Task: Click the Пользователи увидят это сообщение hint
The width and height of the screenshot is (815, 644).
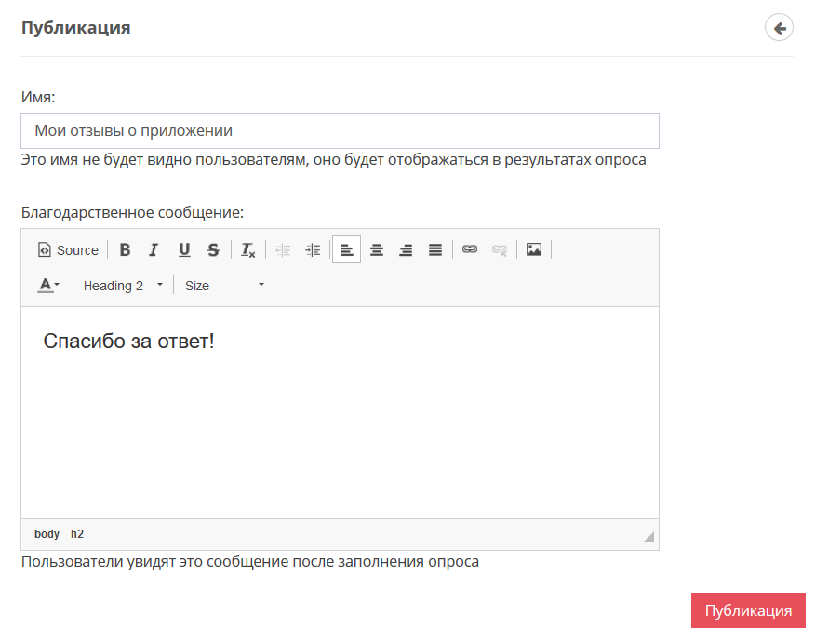Action: [250, 562]
